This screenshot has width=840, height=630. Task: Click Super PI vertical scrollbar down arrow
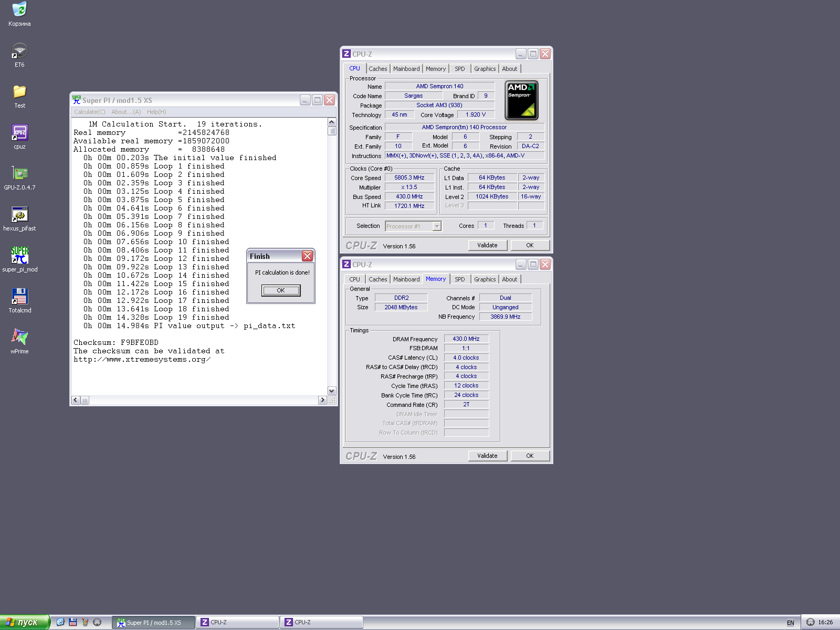pos(332,391)
